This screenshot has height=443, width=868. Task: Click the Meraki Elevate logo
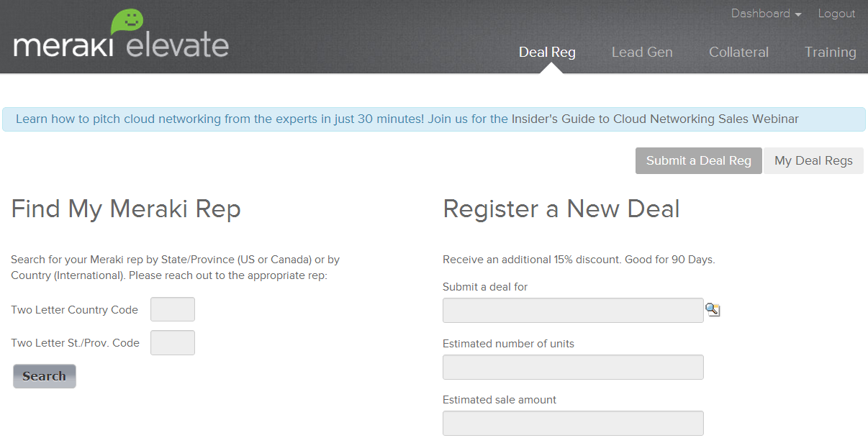coord(121,34)
